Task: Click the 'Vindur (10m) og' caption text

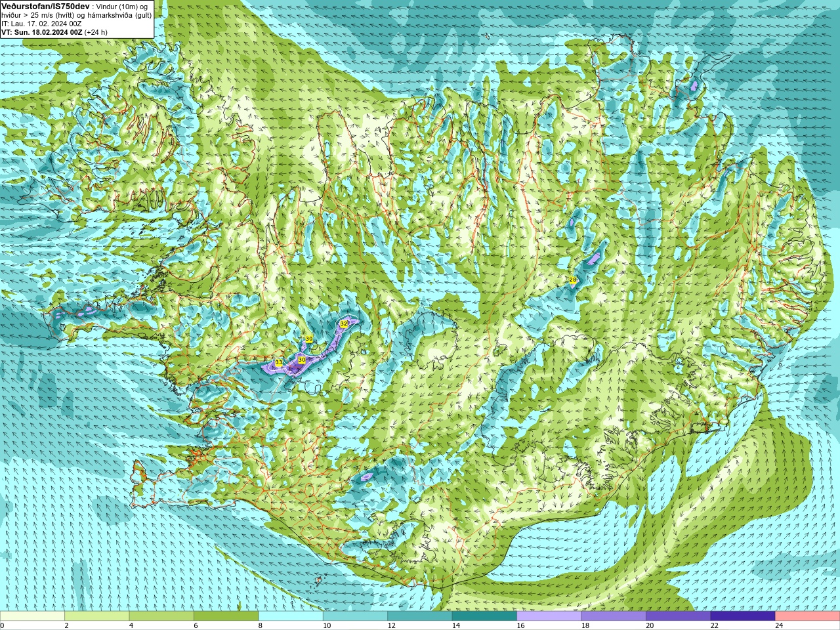Action: (x=121, y=6)
